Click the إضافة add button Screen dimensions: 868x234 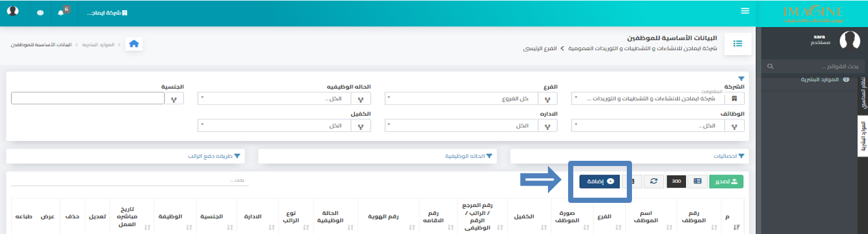coord(599,181)
